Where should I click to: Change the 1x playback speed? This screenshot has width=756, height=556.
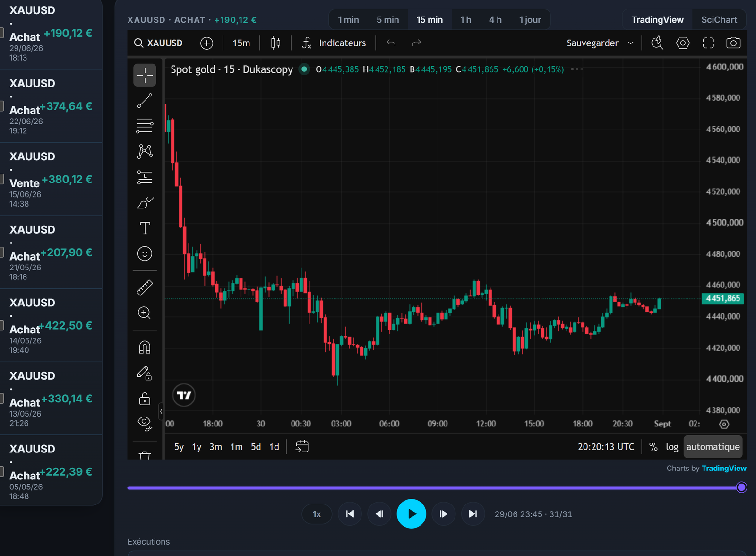(x=317, y=514)
